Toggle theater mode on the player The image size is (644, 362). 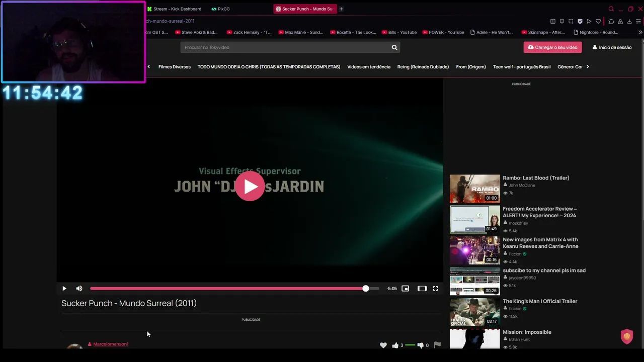pos(422,289)
